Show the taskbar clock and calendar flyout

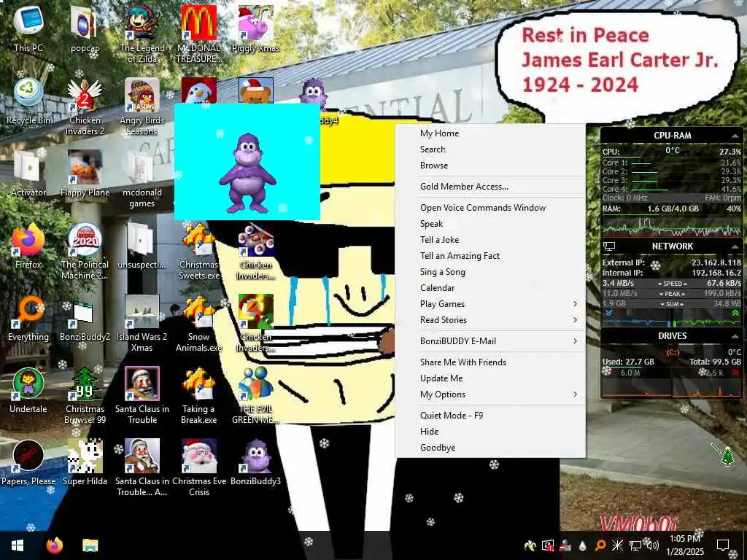[x=684, y=545]
